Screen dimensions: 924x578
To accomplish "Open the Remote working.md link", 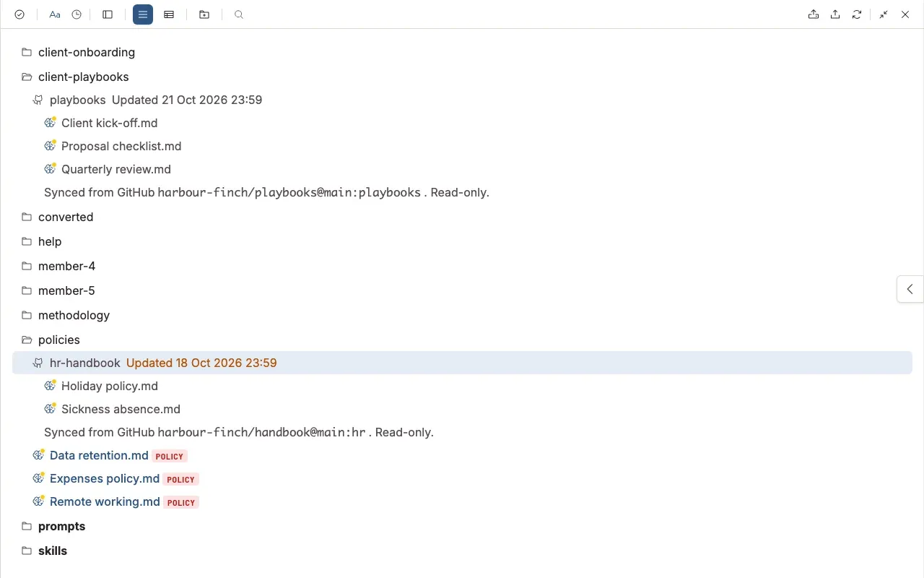I will point(105,501).
